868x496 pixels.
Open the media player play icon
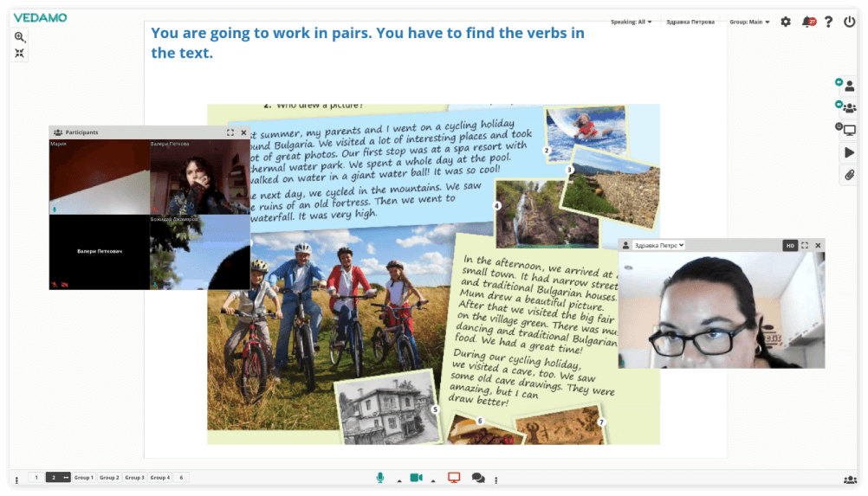pyautogui.click(x=849, y=152)
